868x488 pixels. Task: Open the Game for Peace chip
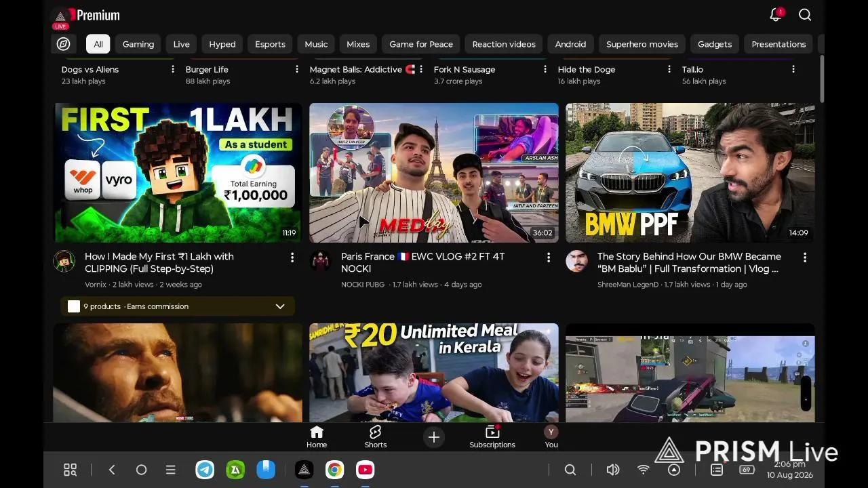(x=421, y=44)
